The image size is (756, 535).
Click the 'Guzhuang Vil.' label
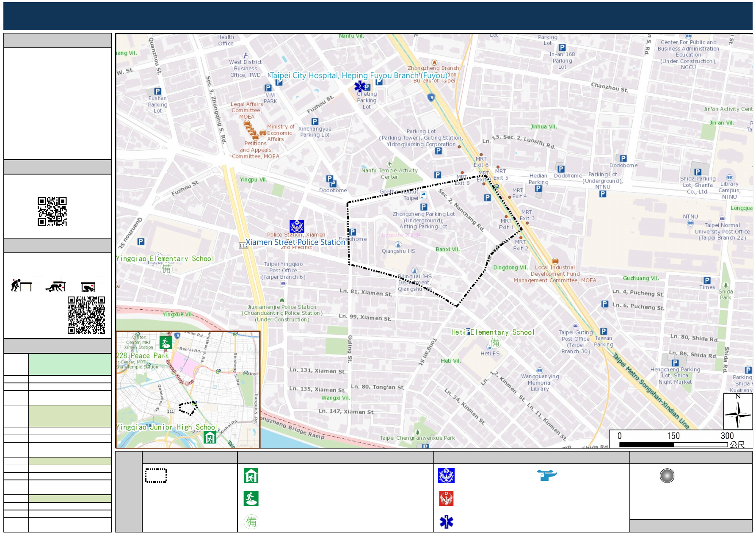pyautogui.click(x=641, y=278)
